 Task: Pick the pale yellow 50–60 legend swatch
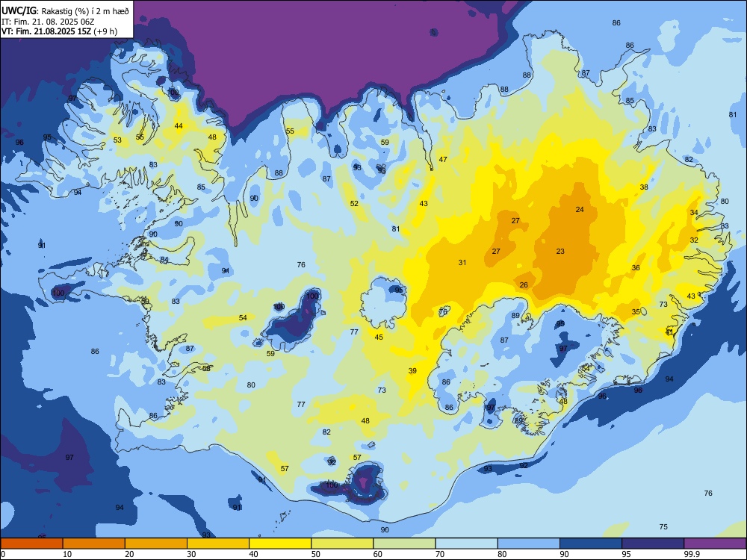(342, 544)
